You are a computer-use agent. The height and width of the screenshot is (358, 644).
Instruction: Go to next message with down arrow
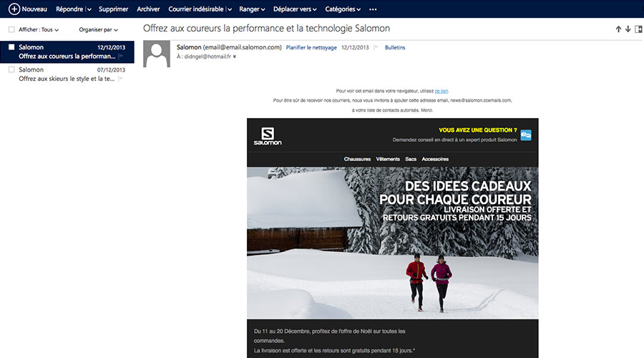tap(628, 29)
